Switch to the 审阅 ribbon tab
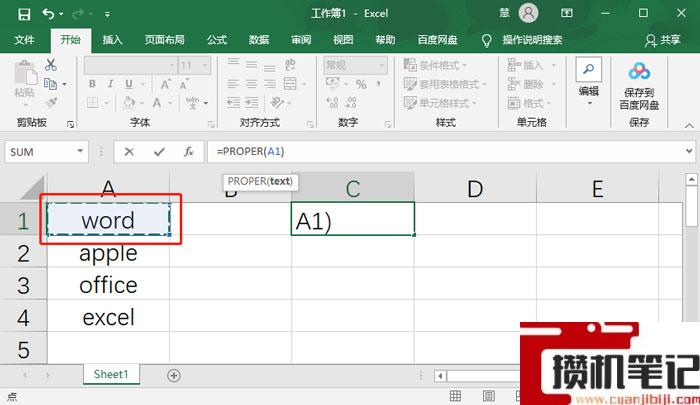700x405 pixels. click(x=301, y=40)
